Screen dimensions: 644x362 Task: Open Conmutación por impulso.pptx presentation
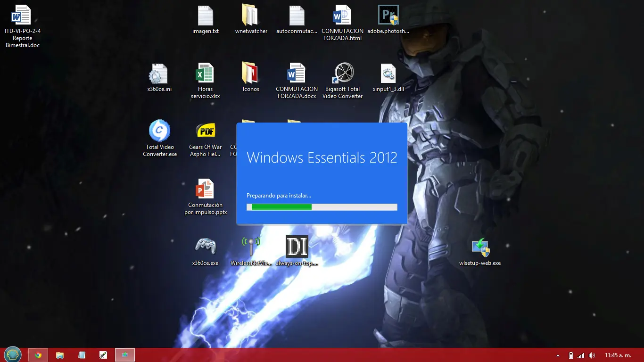205,197
